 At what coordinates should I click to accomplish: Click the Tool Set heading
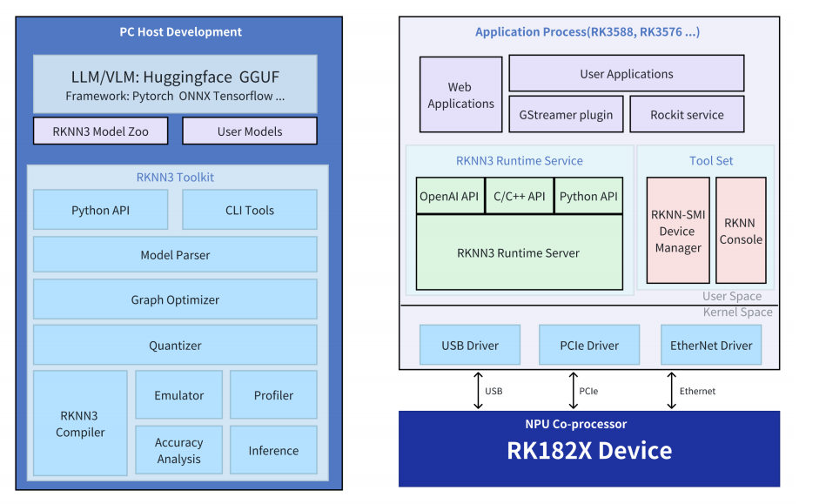711,161
